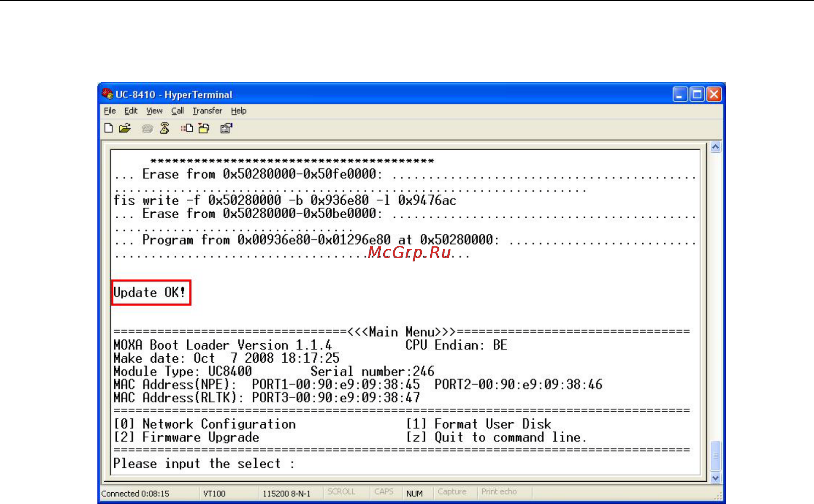Click the 'VT100' status bar entry
814x504 pixels.
coord(215,494)
